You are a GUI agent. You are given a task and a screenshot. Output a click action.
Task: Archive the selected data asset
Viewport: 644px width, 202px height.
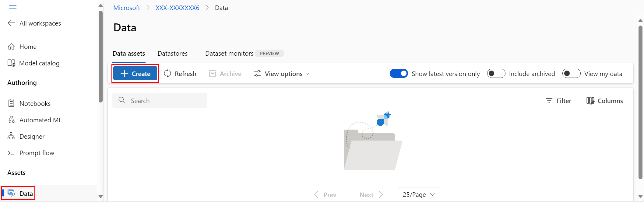click(225, 73)
